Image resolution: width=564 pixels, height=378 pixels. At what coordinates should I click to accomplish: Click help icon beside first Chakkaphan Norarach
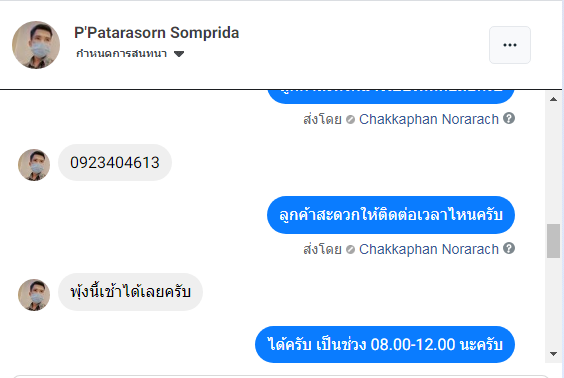click(509, 118)
